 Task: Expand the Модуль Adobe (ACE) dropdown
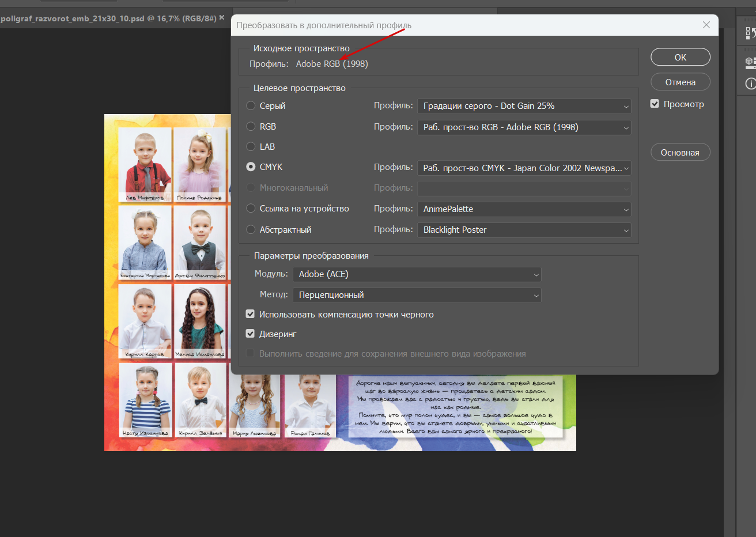417,274
